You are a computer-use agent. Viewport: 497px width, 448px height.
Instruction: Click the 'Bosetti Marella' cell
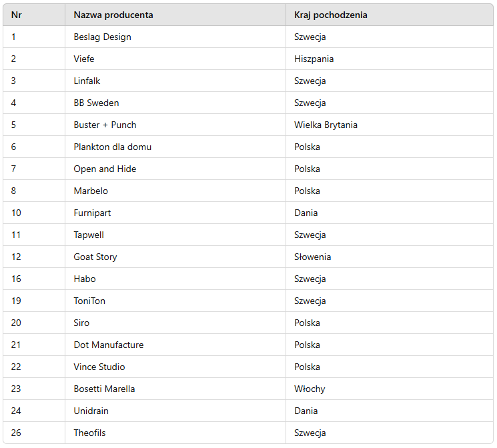(104, 389)
